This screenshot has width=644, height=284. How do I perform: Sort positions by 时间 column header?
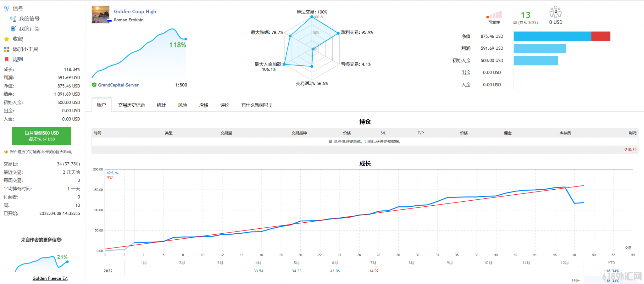tap(97, 133)
